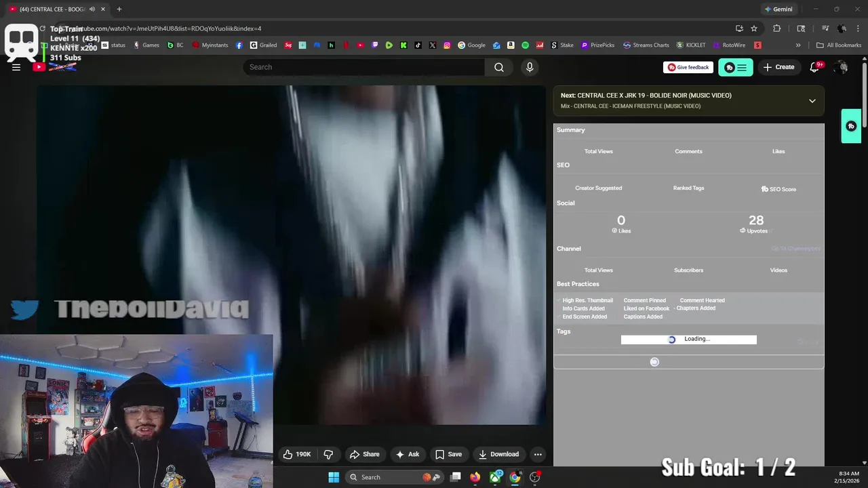Open the Stake bookmark

561,45
